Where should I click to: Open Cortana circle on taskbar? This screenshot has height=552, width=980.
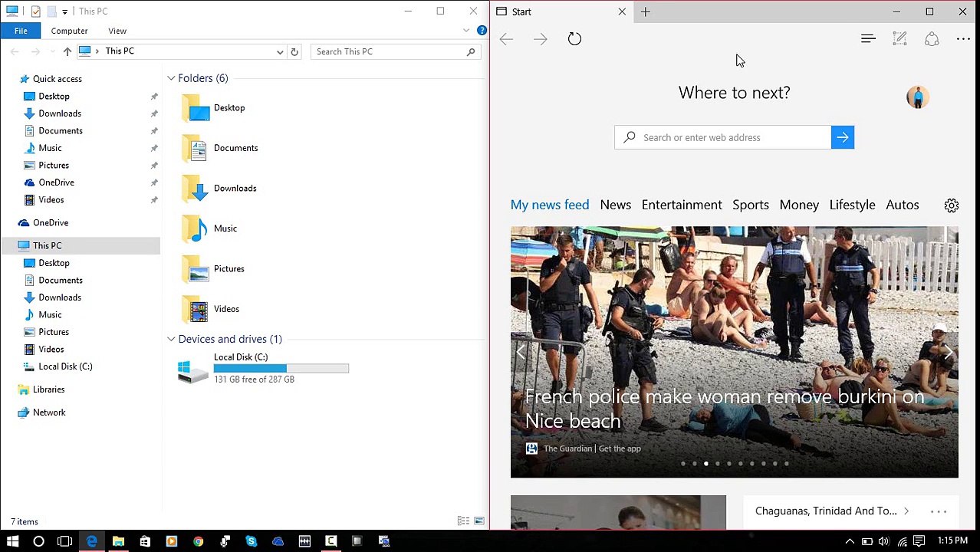point(38,541)
